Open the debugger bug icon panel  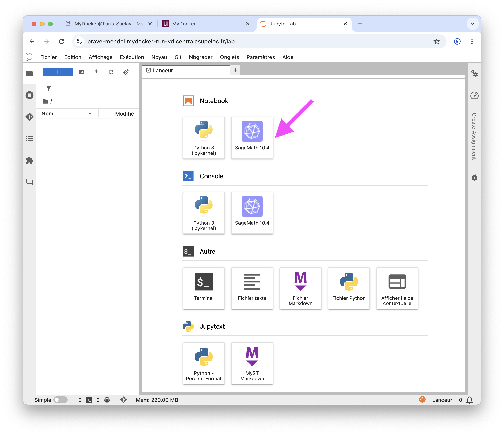click(x=474, y=178)
